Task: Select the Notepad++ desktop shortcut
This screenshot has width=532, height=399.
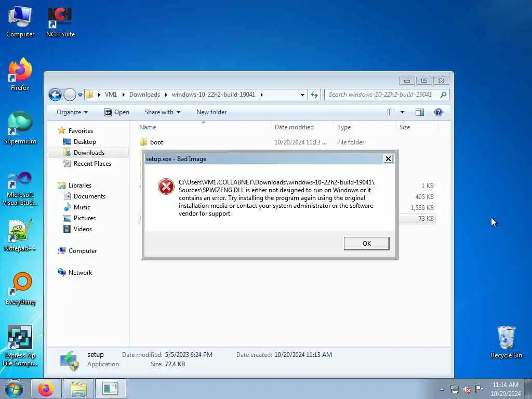Action: coord(20,235)
